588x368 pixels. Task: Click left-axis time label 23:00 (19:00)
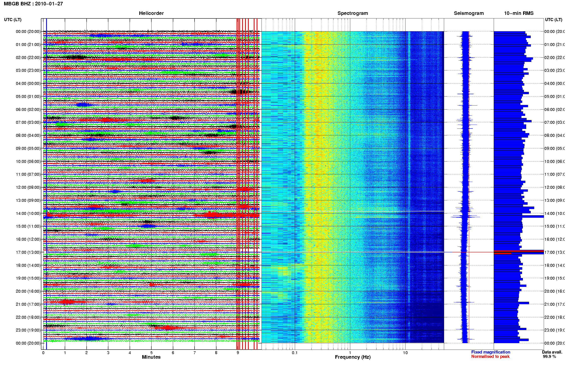tap(28, 330)
